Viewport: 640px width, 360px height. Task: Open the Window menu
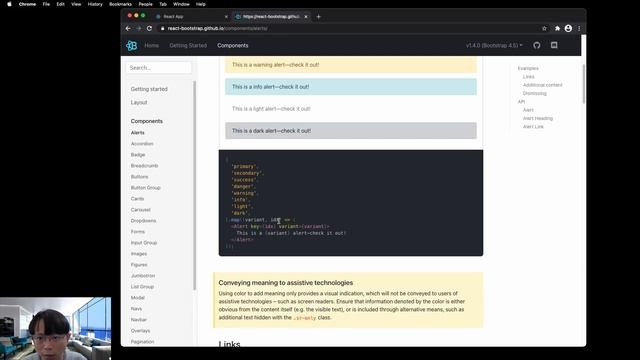[181, 4]
